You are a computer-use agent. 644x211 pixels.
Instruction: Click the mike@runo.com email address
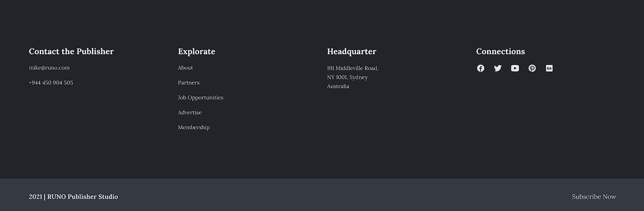point(49,68)
